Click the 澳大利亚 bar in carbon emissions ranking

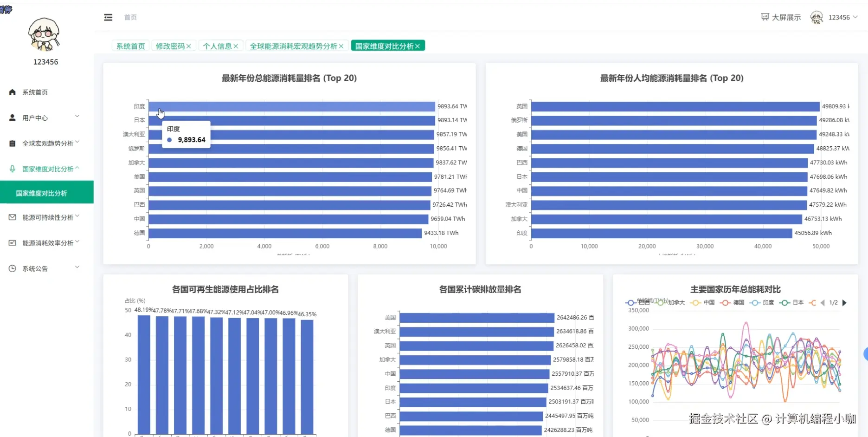coord(477,332)
